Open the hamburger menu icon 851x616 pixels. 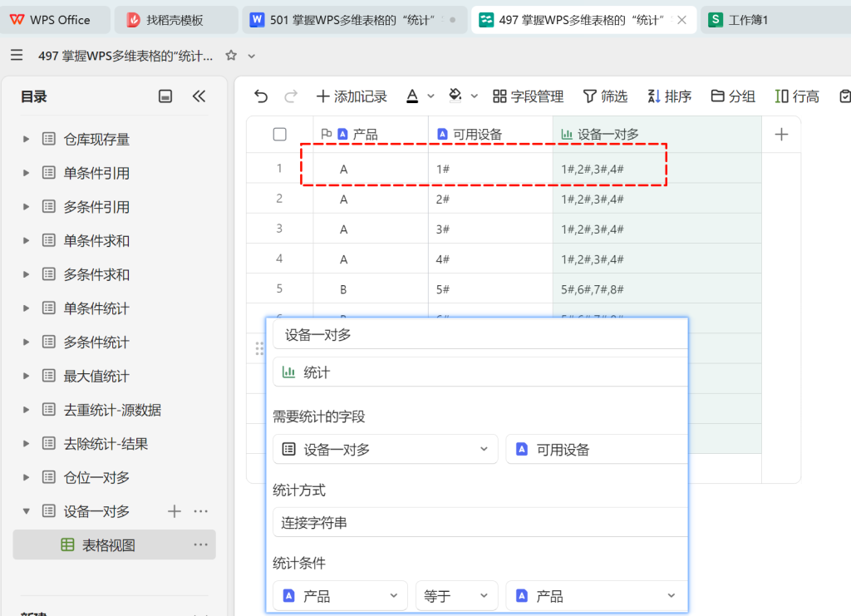[x=17, y=55]
